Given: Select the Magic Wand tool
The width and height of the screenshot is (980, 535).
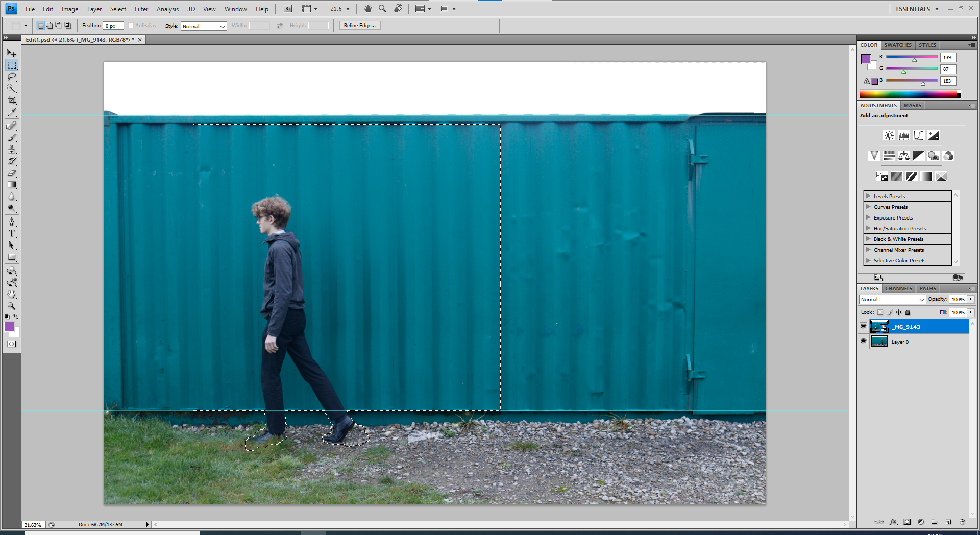Looking at the screenshot, I should coord(12,89).
